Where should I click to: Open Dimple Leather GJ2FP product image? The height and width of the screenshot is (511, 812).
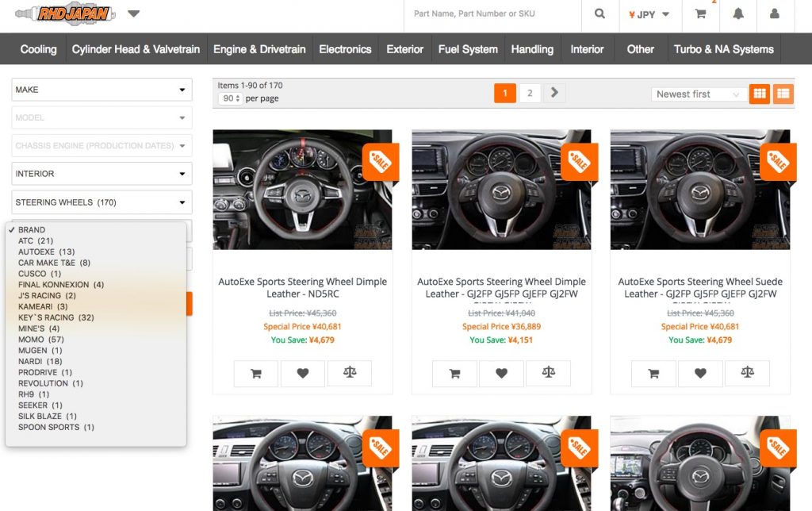click(x=501, y=190)
